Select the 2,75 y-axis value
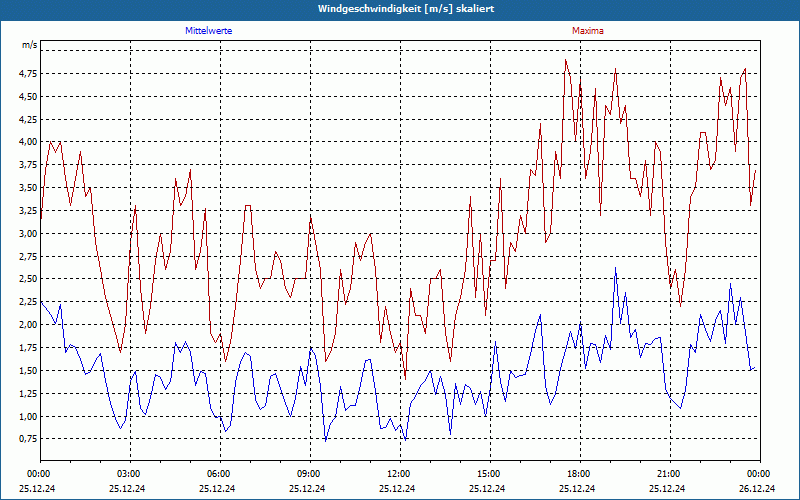800x500 pixels. coord(29,256)
